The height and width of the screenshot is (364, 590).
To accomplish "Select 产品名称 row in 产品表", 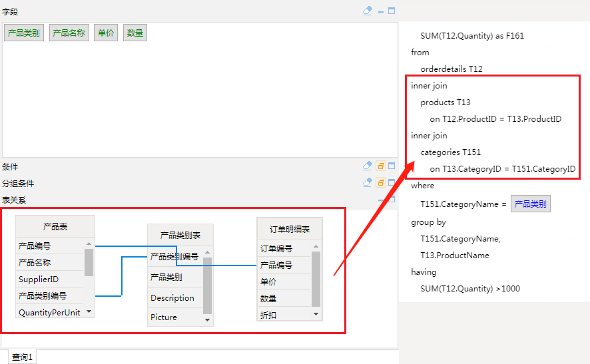I will (50, 262).
